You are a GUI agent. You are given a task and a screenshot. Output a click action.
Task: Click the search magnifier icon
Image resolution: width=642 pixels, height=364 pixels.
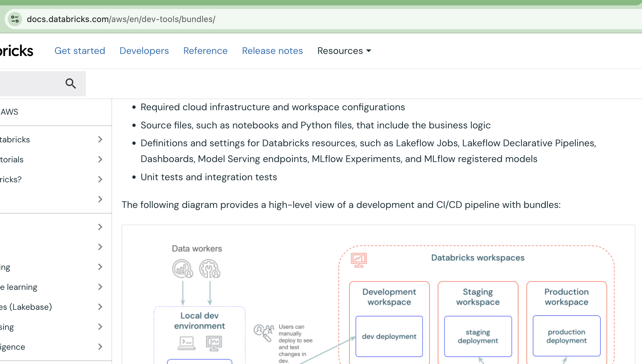click(70, 83)
